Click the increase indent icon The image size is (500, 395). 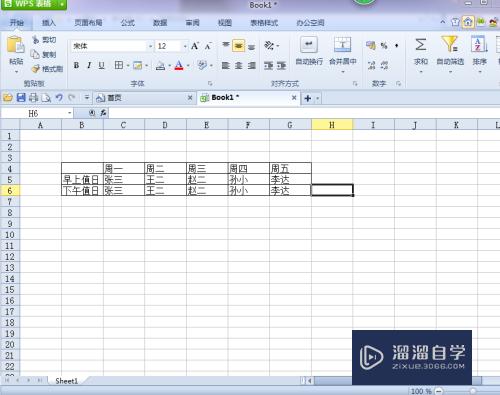[281, 66]
